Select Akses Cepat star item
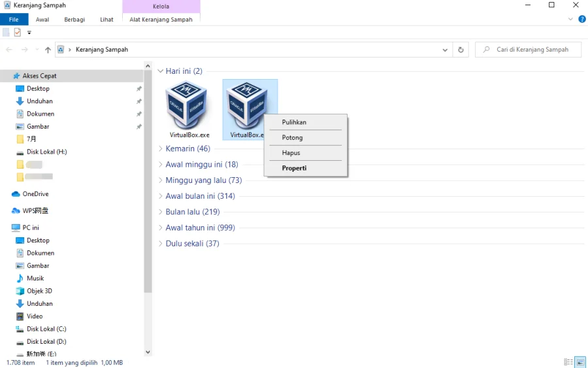This screenshot has width=588, height=368. point(39,76)
